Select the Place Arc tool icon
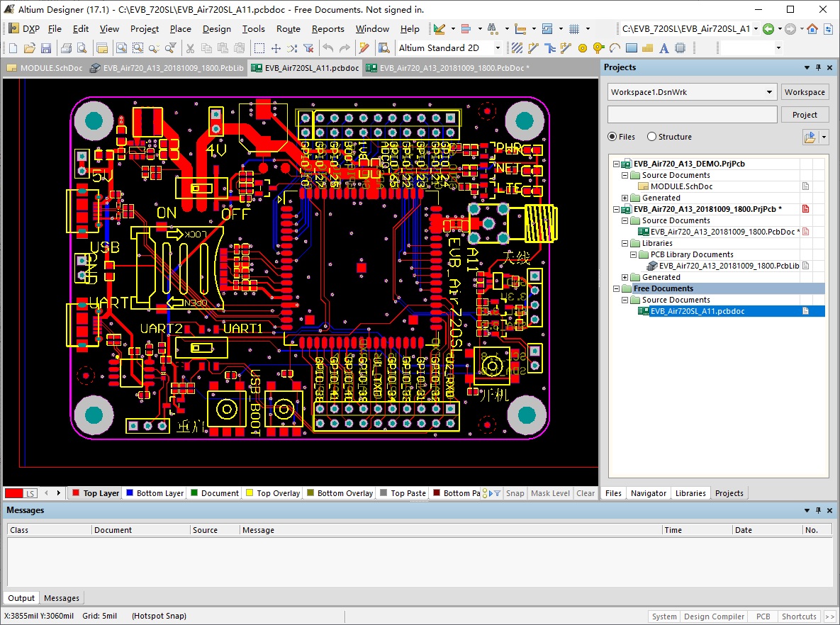This screenshot has height=625, width=840. click(615, 48)
